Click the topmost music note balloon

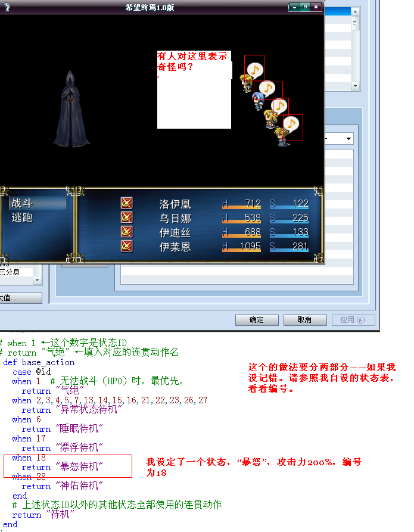[x=255, y=70]
